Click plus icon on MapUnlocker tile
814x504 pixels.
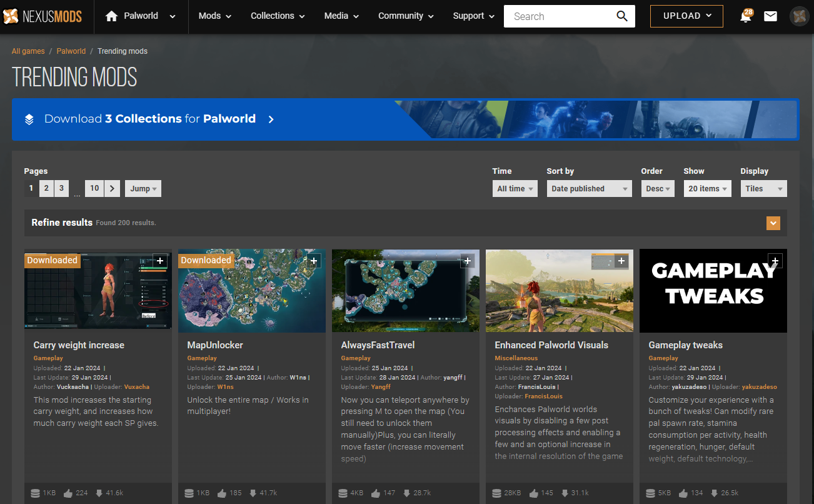[x=314, y=261]
